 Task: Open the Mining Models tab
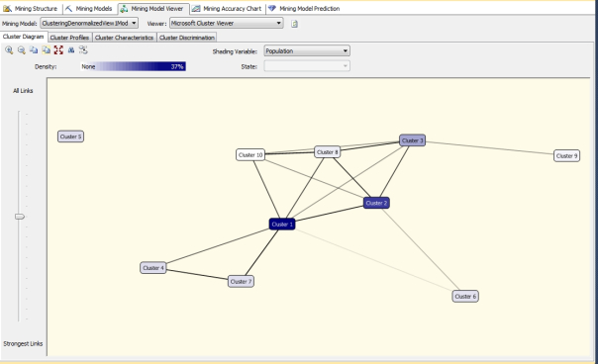point(89,8)
